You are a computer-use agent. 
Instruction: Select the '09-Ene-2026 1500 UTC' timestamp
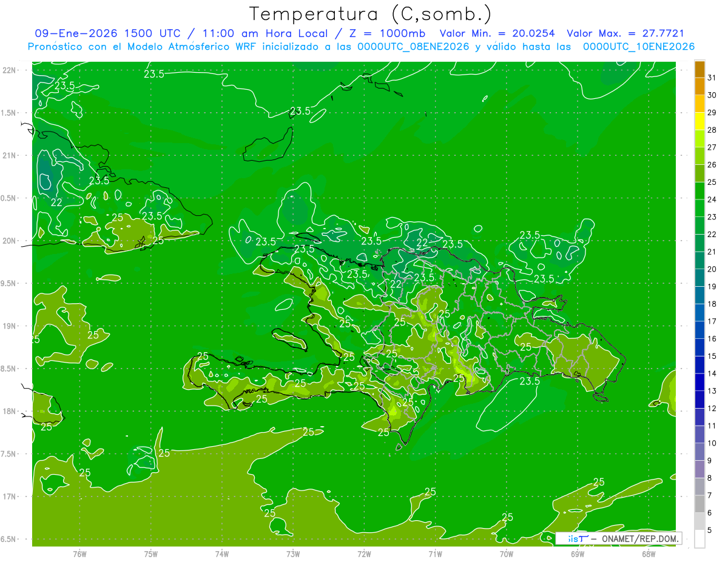coord(107,33)
